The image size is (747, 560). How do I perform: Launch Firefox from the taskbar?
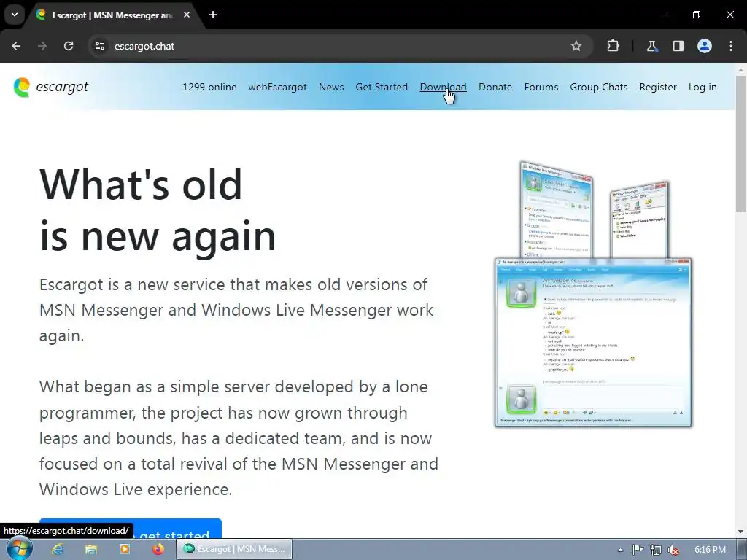click(158, 550)
